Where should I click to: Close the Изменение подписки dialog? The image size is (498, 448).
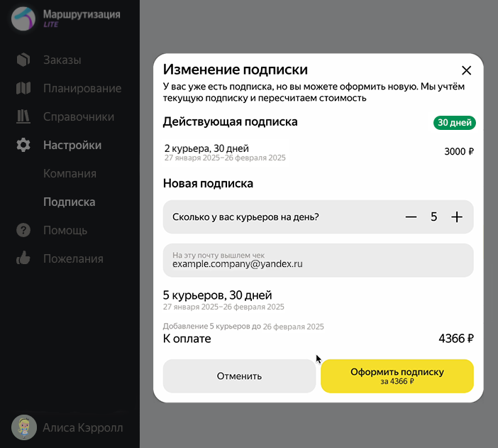(466, 70)
